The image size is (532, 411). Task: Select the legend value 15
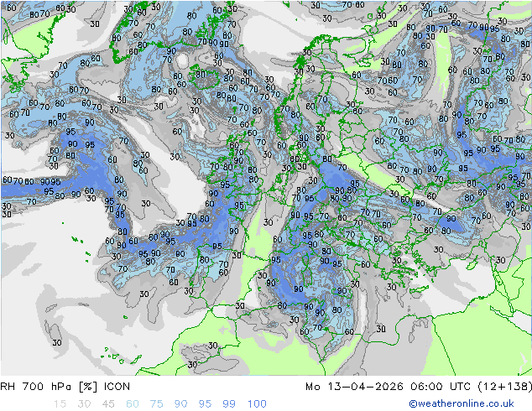[x=60, y=404]
